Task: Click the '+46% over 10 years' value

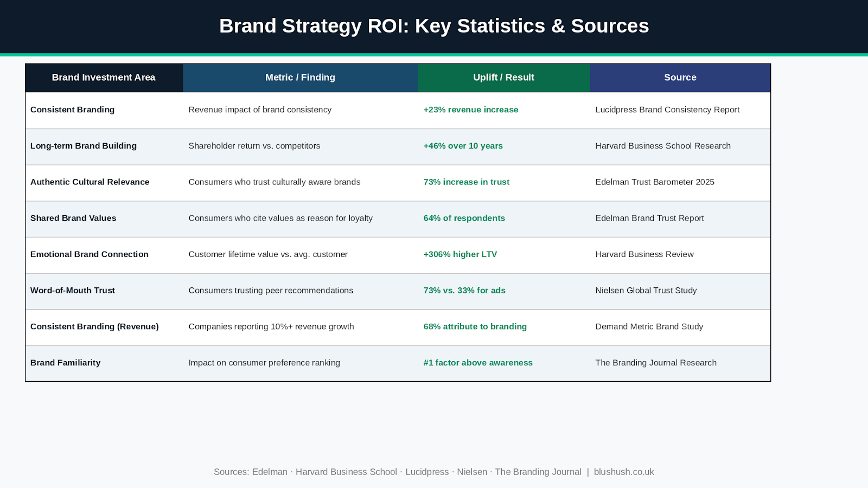Action: 463,146
